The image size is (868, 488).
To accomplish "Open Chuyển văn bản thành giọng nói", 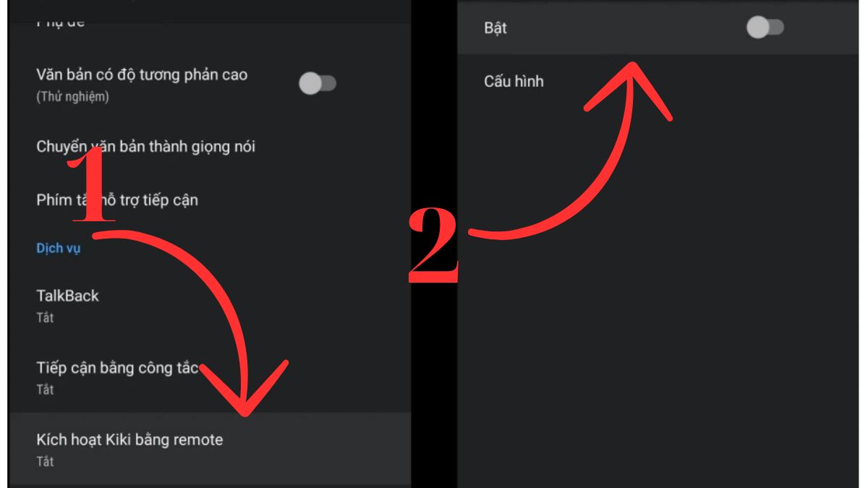I will click(x=145, y=147).
